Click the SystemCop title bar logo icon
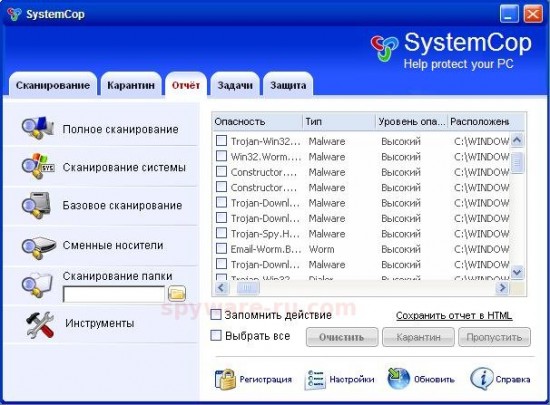 [14, 14]
